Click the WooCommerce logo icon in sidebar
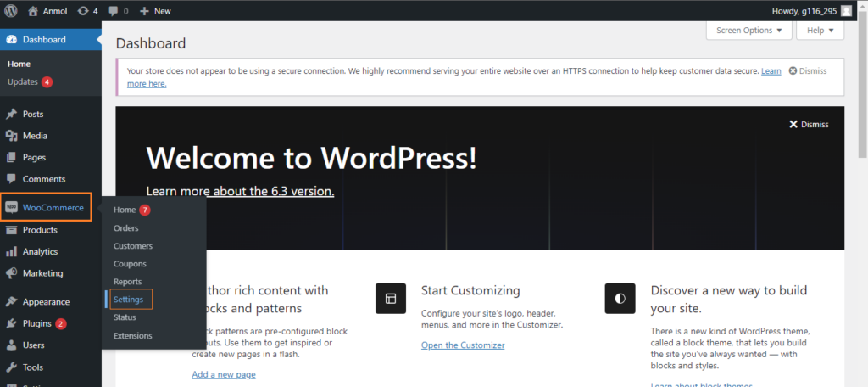 (x=11, y=208)
